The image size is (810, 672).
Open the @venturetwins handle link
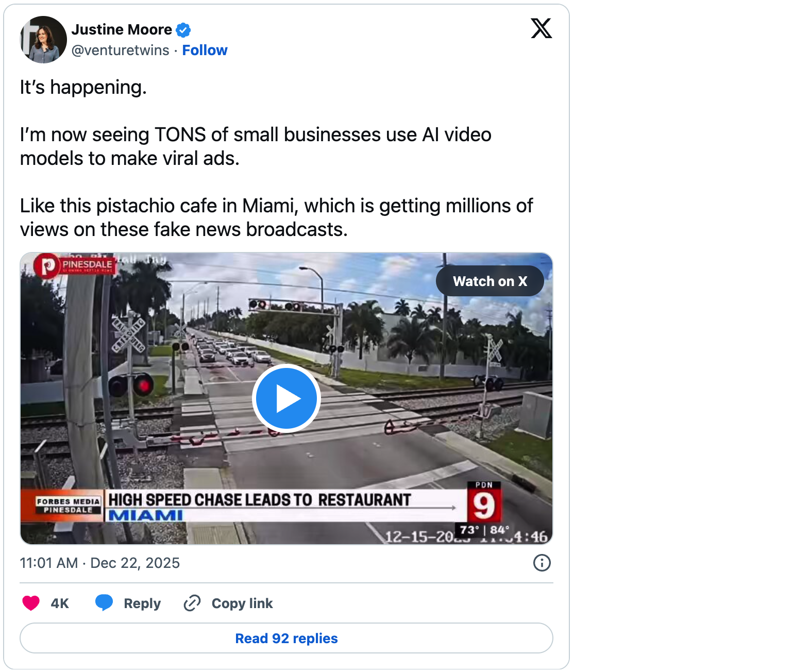click(120, 51)
